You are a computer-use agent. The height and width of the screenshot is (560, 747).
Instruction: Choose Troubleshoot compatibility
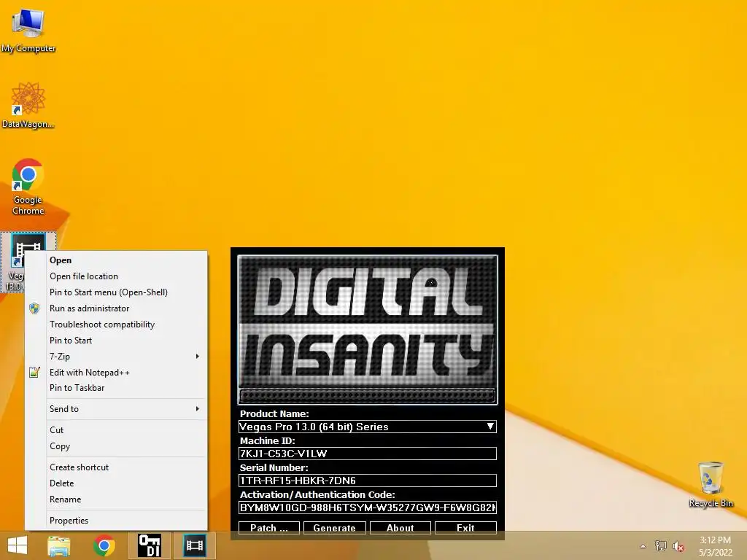point(116,324)
